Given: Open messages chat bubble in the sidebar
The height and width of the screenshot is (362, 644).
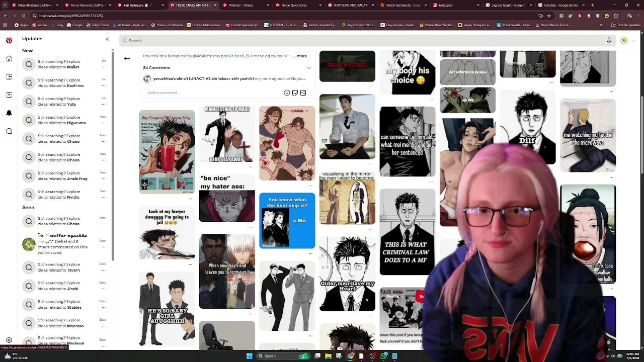Looking at the screenshot, I should point(9,131).
